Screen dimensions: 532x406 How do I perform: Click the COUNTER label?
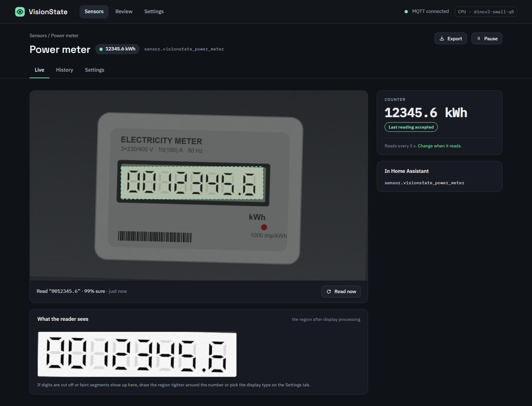pyautogui.click(x=395, y=100)
